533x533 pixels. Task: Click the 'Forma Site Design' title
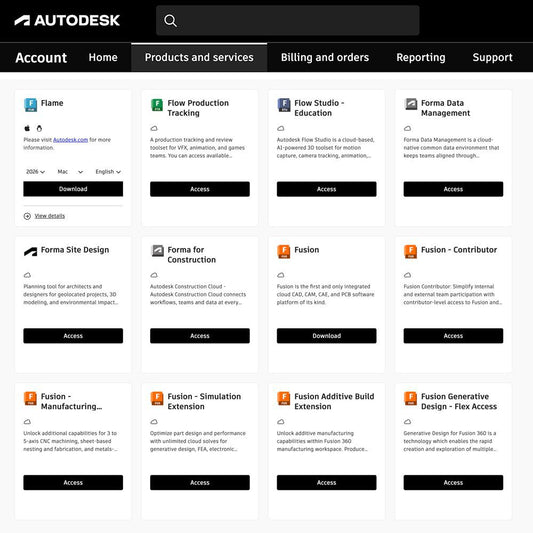75,250
